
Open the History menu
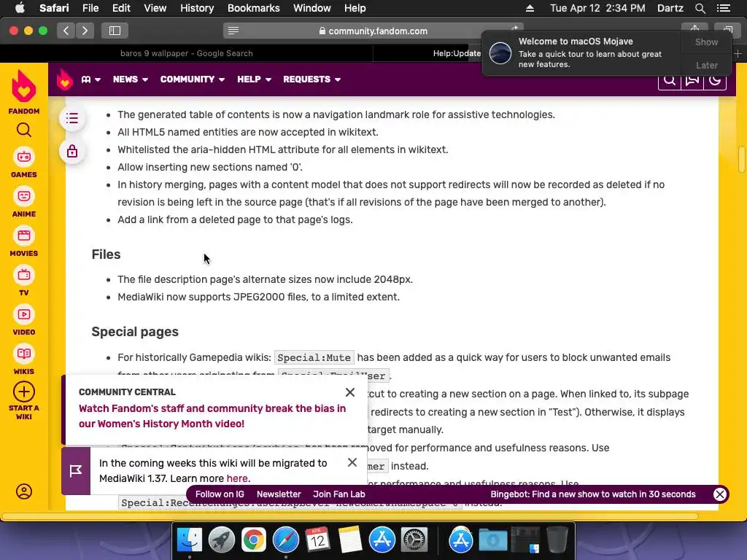click(x=197, y=8)
